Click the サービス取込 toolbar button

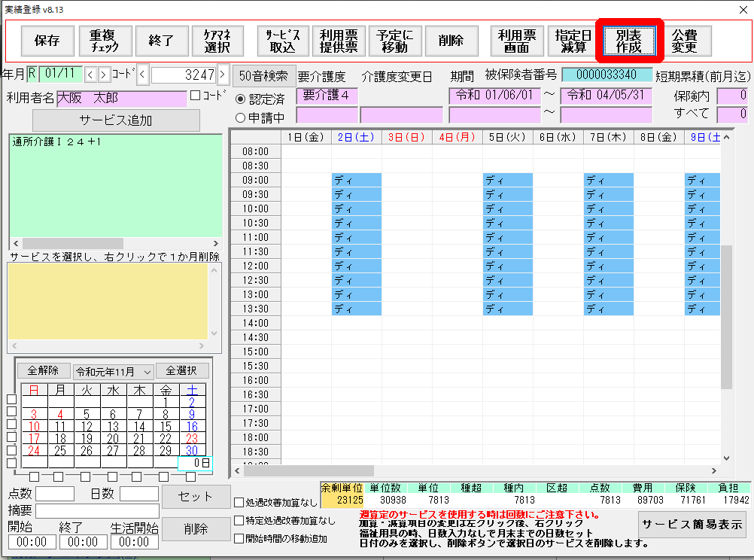point(282,41)
